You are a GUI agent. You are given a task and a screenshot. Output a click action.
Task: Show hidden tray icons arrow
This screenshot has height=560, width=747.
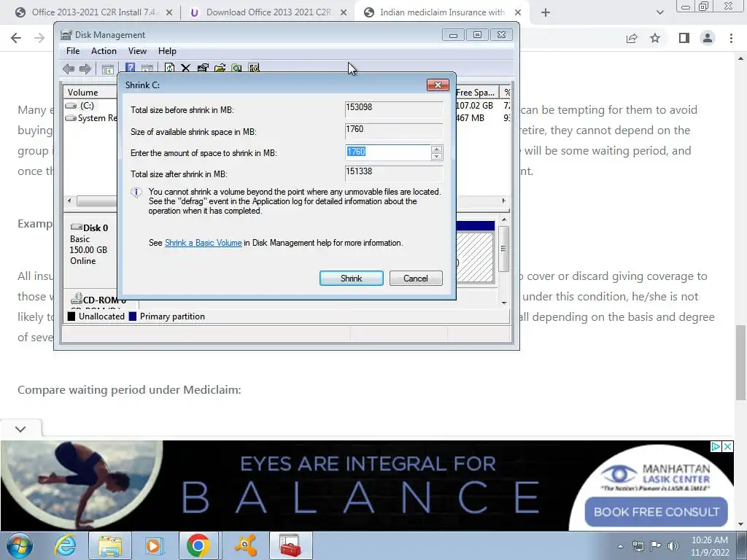tap(620, 547)
